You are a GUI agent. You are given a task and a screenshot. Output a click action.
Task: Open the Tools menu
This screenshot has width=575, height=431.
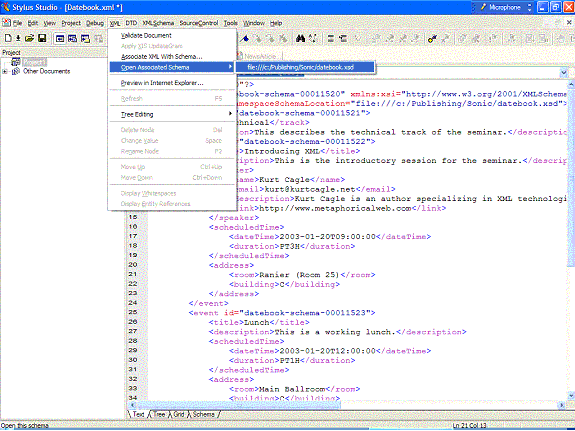point(231,23)
